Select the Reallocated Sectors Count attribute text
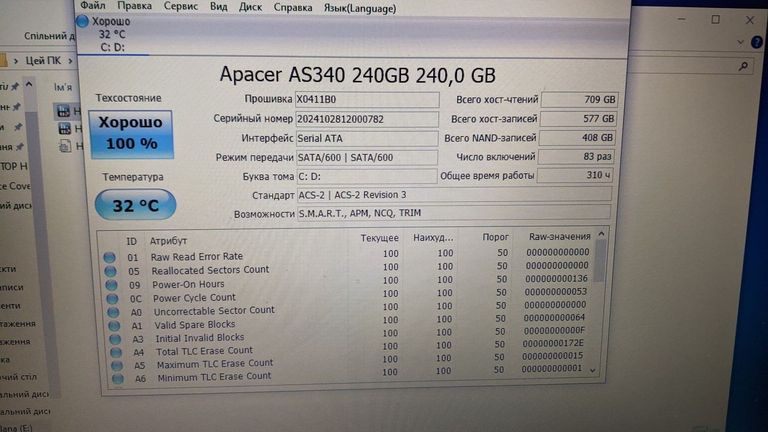768x432 pixels. [x=210, y=270]
